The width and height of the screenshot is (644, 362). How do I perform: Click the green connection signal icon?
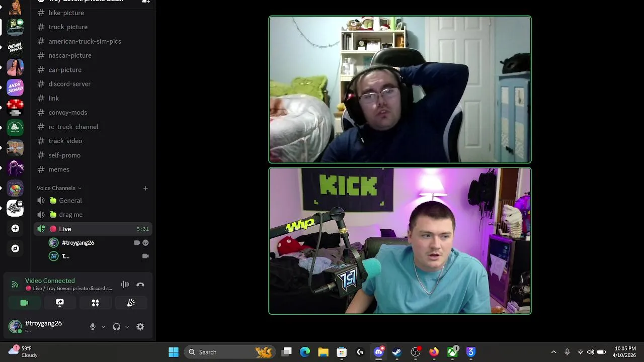pos(15,285)
